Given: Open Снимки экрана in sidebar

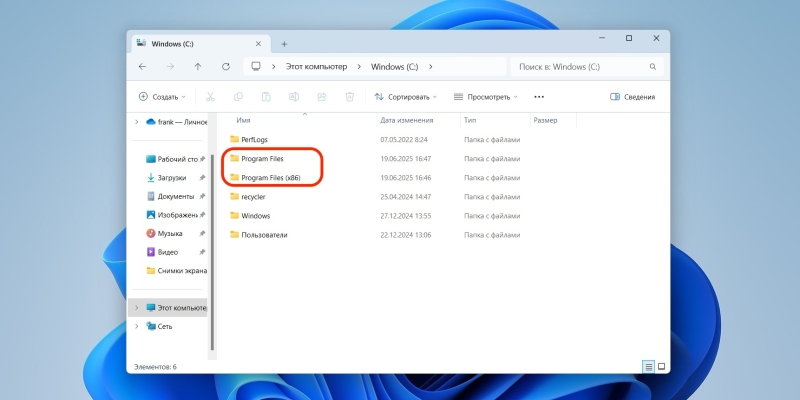Looking at the screenshot, I should click(x=176, y=270).
